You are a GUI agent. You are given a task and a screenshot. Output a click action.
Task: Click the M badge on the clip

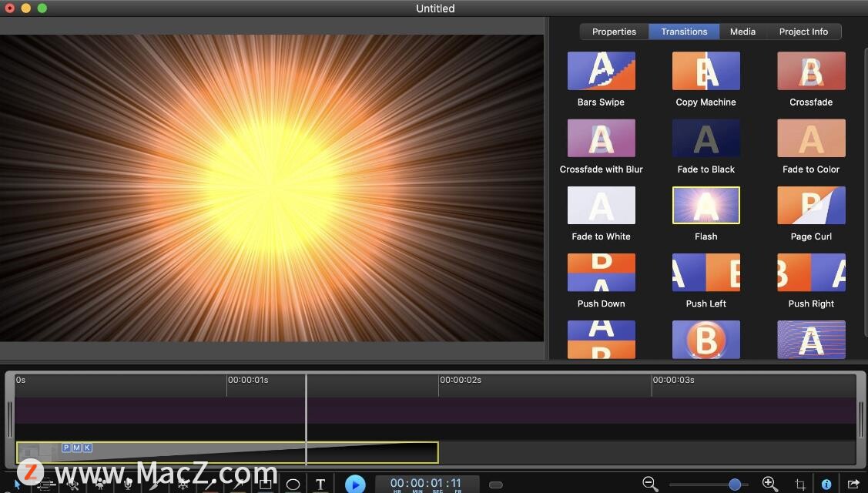(76, 448)
